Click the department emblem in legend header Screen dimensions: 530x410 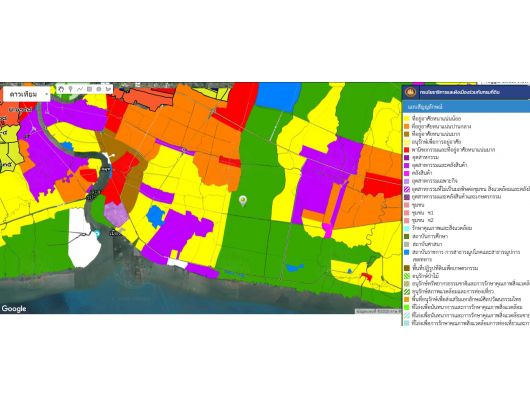pos(411,92)
